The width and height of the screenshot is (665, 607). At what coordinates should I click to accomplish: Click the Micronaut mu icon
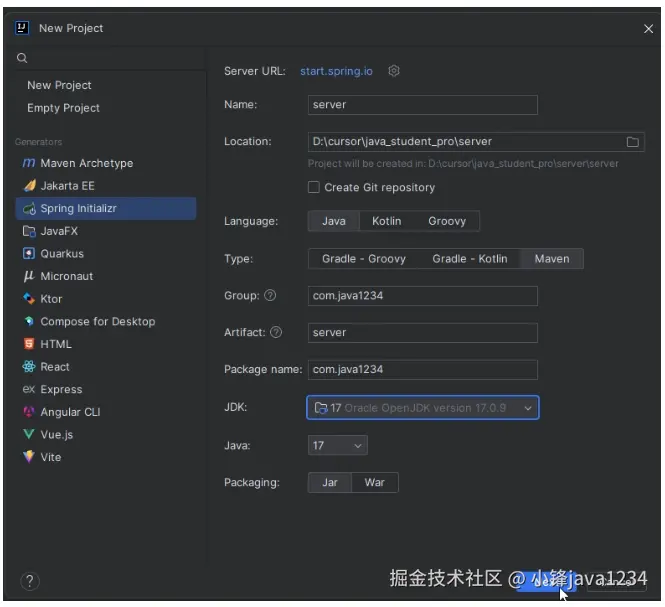[x=29, y=276]
